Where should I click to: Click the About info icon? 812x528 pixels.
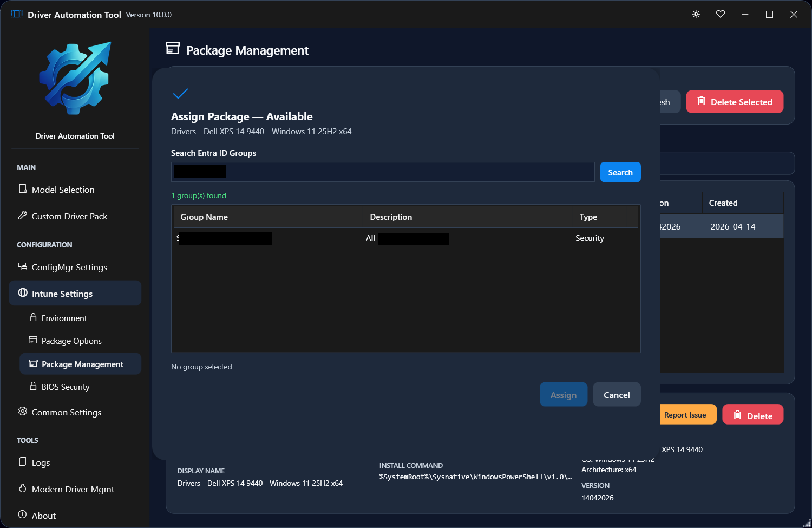[23, 514]
